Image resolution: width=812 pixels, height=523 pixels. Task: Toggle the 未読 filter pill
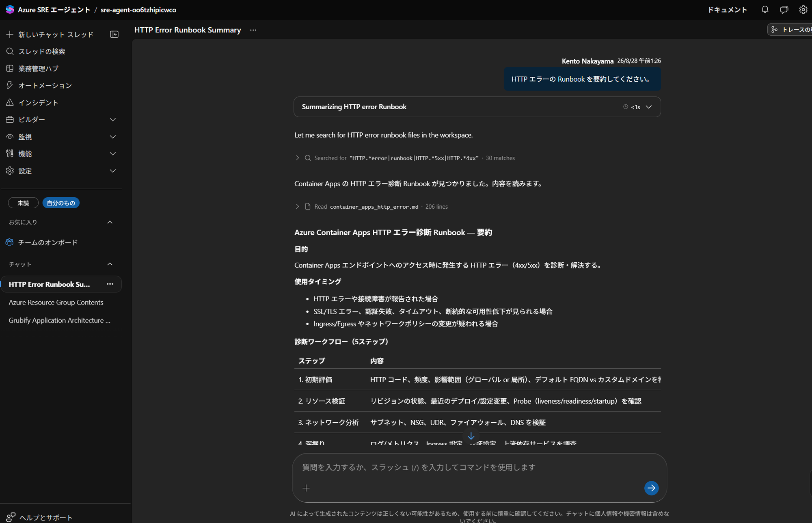[x=23, y=203]
